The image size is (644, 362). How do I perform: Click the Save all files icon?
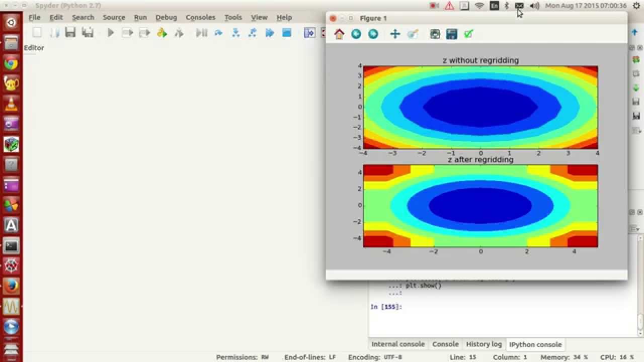(88, 33)
